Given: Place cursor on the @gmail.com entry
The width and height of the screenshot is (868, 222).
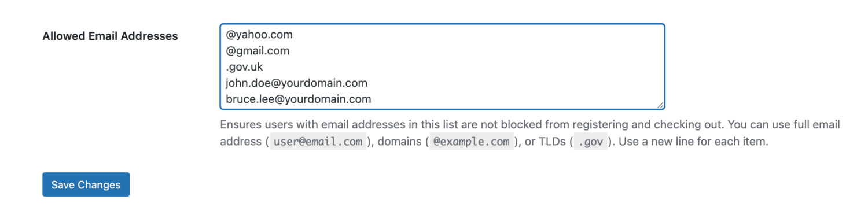Looking at the screenshot, I should coord(258,51).
